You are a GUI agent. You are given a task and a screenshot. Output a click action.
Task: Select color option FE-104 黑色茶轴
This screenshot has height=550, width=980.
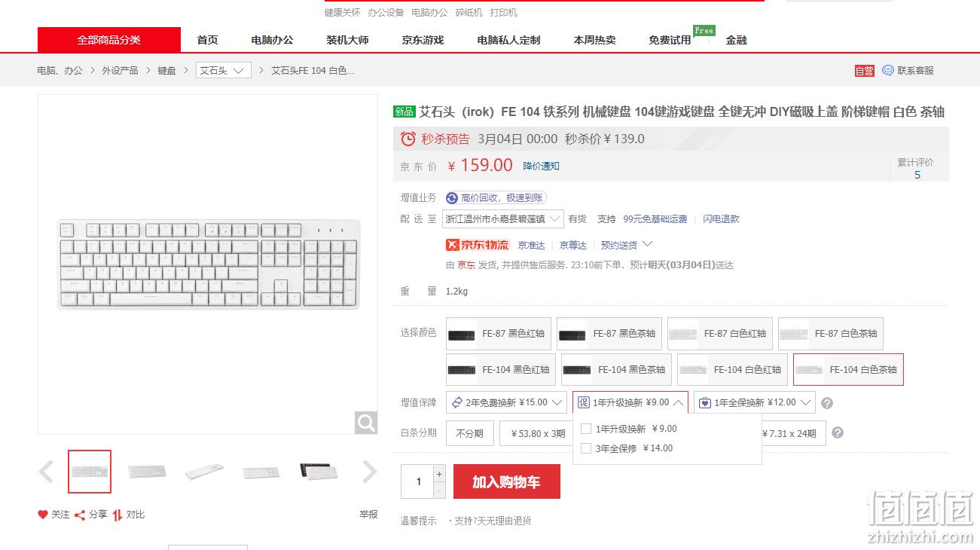click(x=616, y=370)
